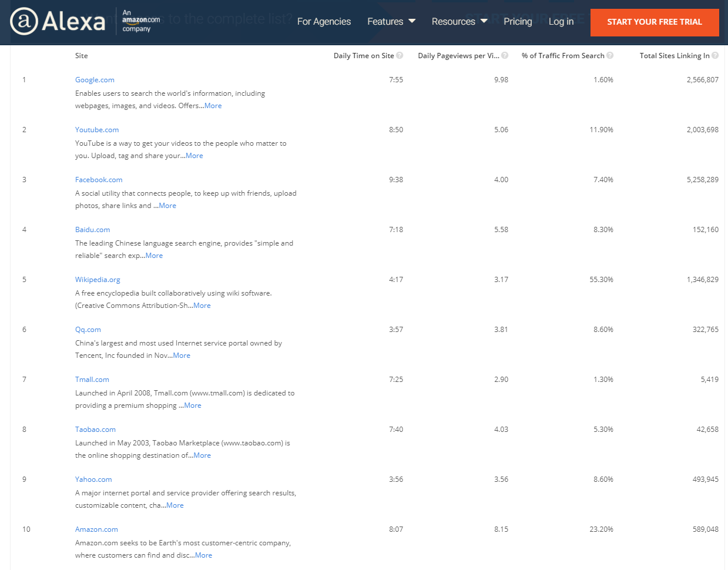Expand Wikipedia.org description with More

(x=202, y=306)
